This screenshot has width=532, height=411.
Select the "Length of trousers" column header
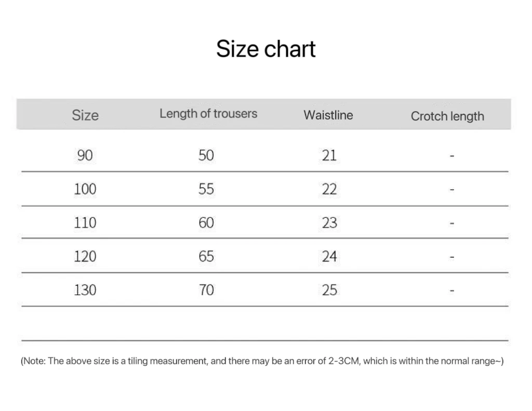tap(208, 114)
